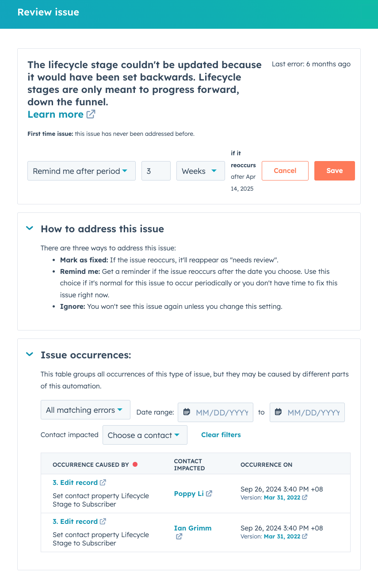This screenshot has height=588, width=378.
Task: Open first '3. Edit record' external link icon
Action: (x=103, y=482)
